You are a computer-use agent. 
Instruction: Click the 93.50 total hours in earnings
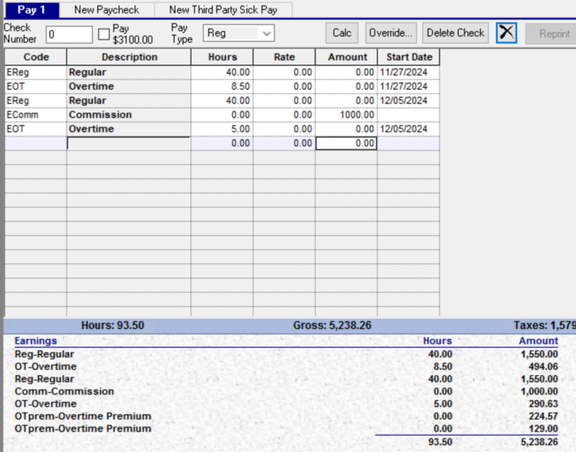click(440, 442)
